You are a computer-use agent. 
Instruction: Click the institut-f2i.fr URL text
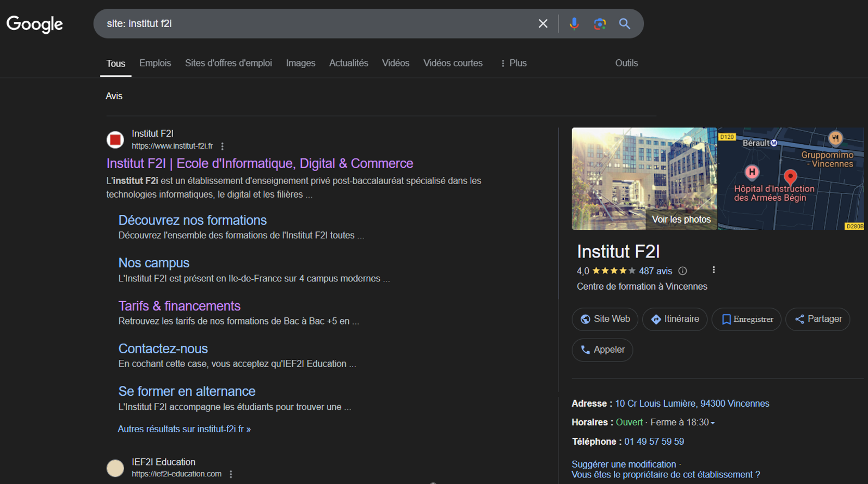tap(172, 146)
